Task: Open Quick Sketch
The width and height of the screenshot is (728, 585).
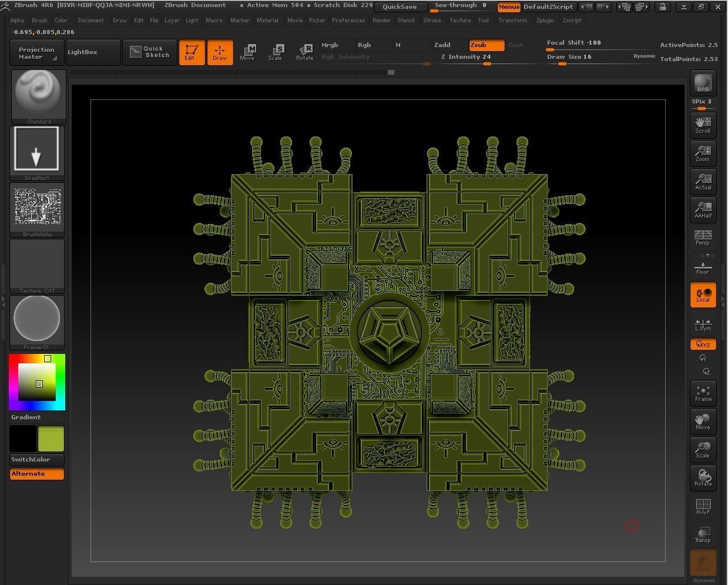Action: pos(150,52)
